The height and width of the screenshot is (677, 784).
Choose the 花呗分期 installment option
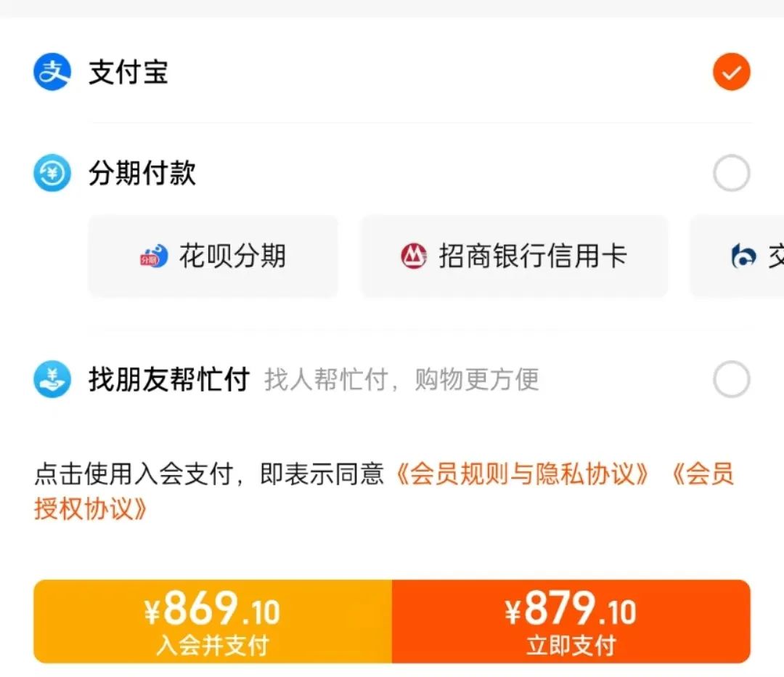tap(213, 256)
